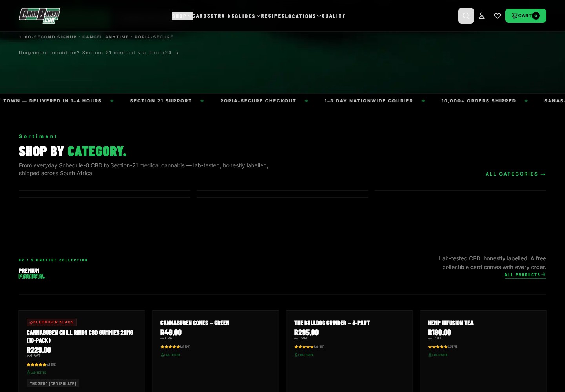View wishlist via the heart icon
The height and width of the screenshot is (392, 565).
498,16
